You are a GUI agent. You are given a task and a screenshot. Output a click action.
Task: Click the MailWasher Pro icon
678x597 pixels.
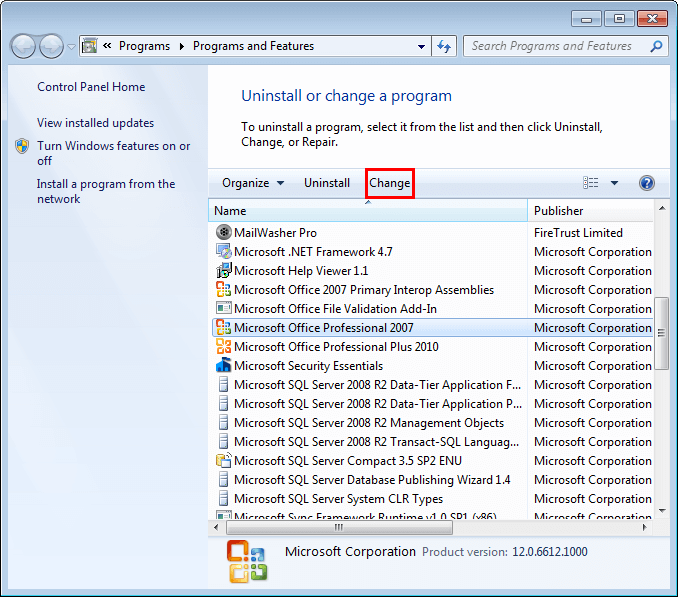[224, 232]
